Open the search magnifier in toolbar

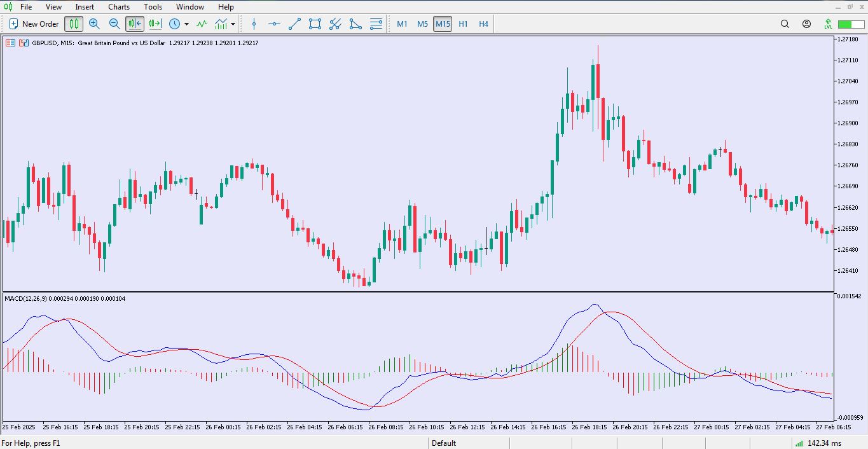(785, 24)
